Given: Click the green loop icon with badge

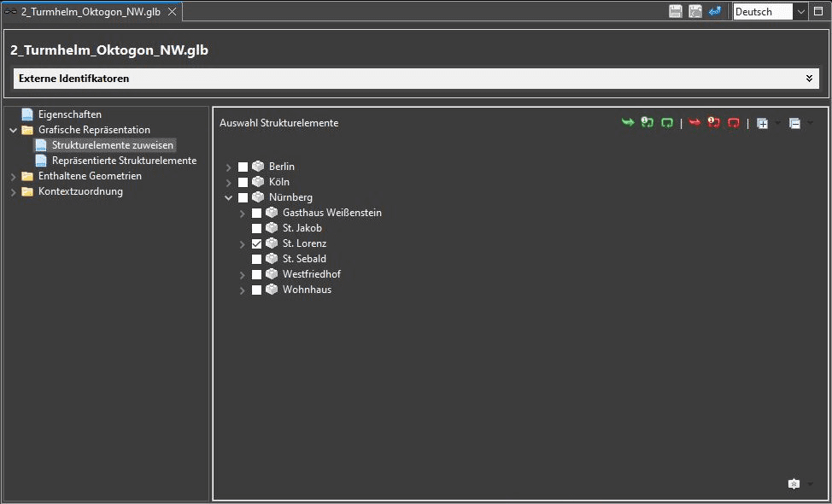Looking at the screenshot, I should (x=647, y=123).
